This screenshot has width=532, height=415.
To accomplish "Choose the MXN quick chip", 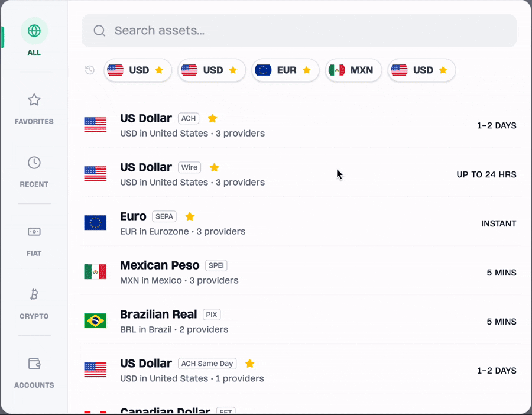I will (x=353, y=70).
